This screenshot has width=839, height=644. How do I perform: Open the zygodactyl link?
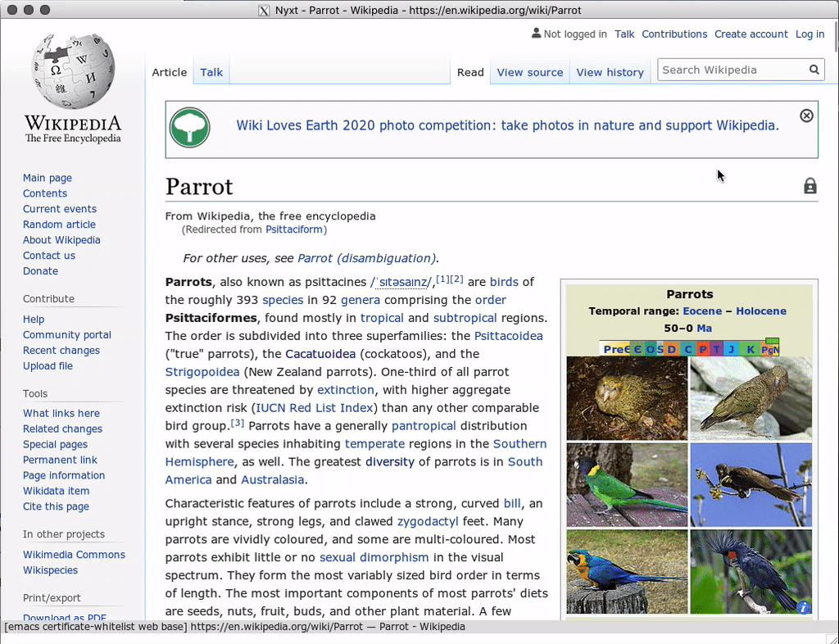point(428,521)
